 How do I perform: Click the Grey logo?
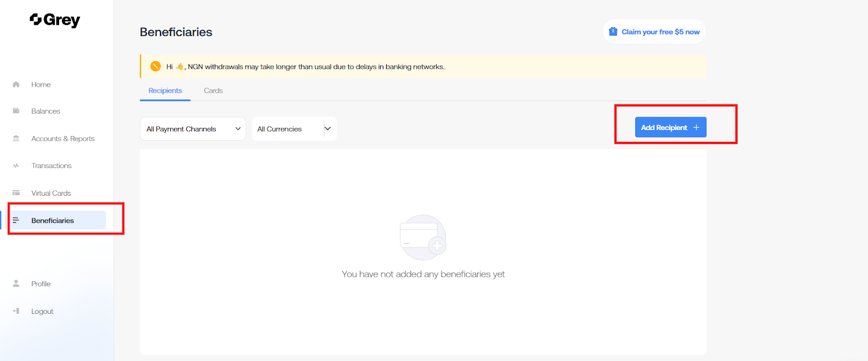55,20
